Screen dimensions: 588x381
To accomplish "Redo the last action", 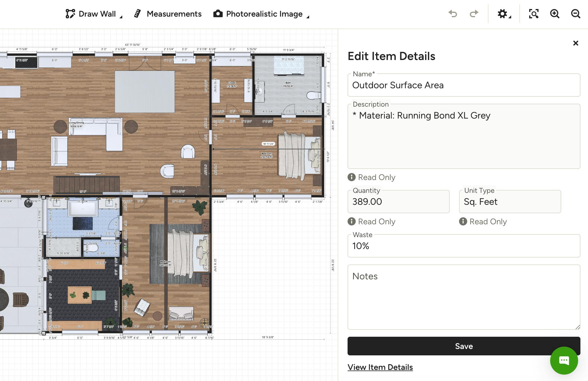I will (x=474, y=14).
